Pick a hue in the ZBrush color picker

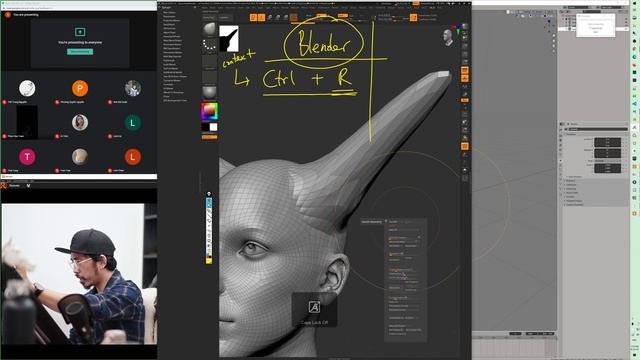[x=209, y=112]
